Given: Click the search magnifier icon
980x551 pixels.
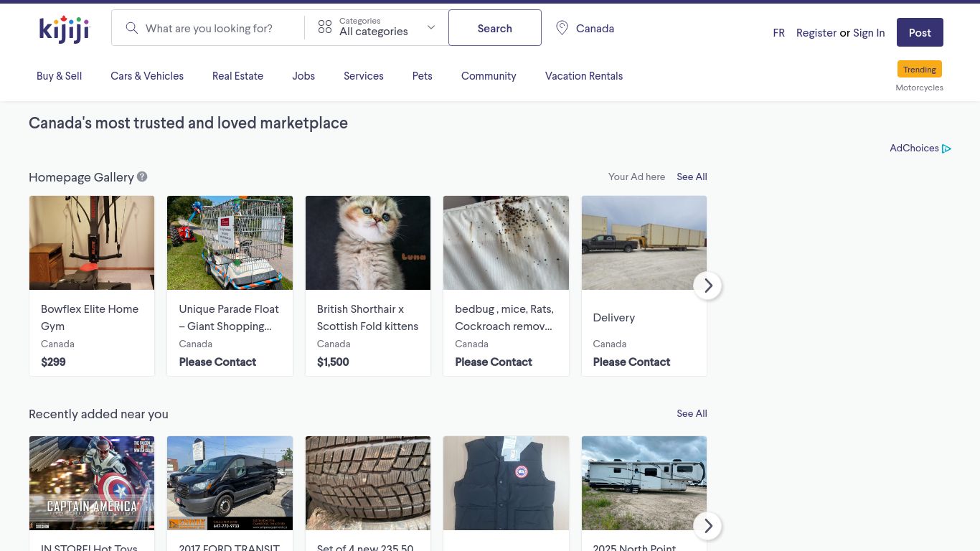Looking at the screenshot, I should [x=131, y=28].
